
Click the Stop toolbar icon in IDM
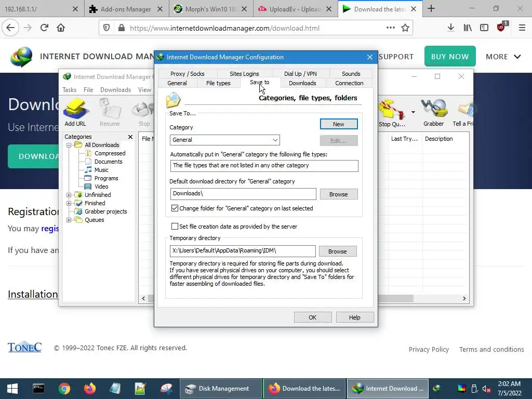(144, 112)
